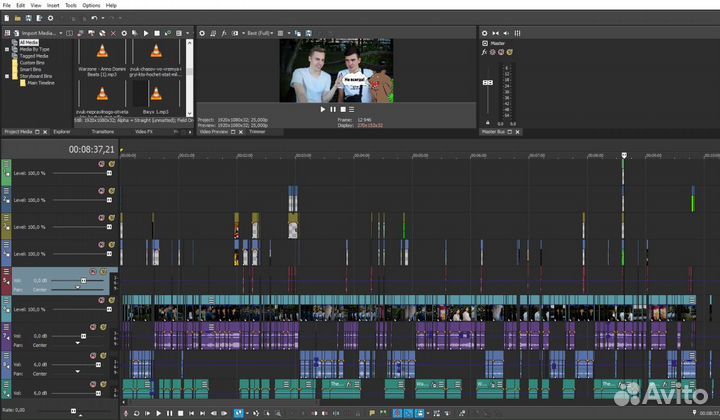720x420 pixels.
Task: Click Video Output FX icon in preview
Action: point(223,33)
